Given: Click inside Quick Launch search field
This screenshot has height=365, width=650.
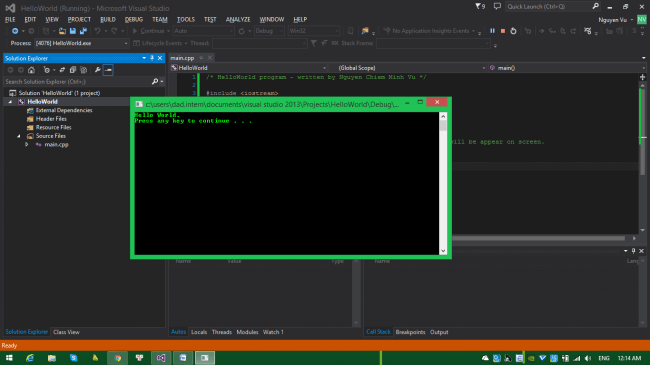Looking at the screenshot, I should 549,6.
